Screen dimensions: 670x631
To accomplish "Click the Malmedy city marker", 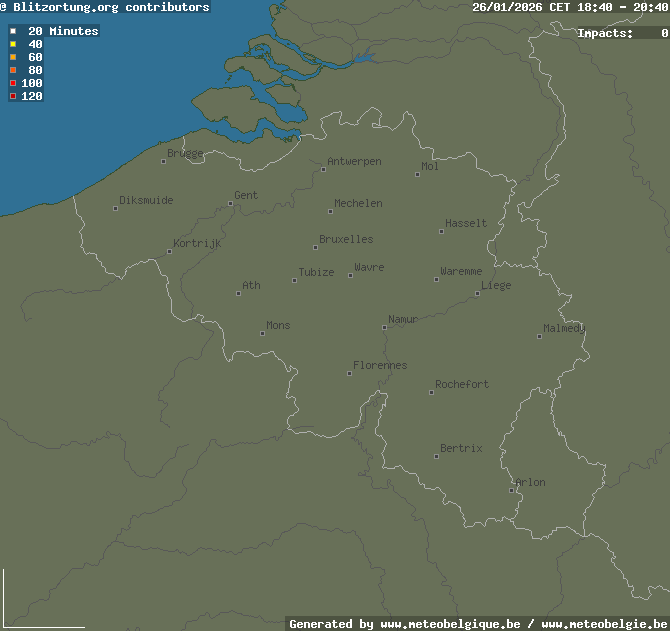I will tap(539, 336).
